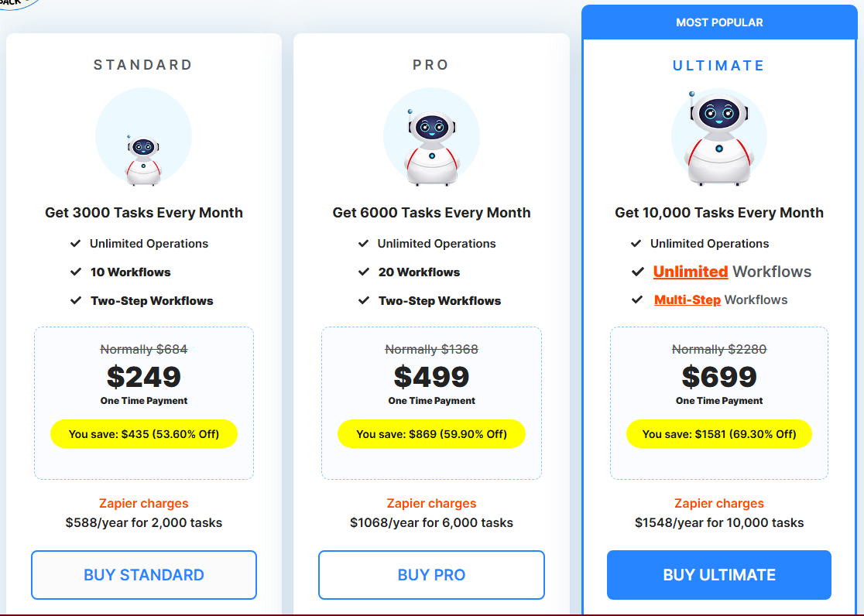Click the yellow You save $435 badge
This screenshot has height=616, width=864.
[x=144, y=434]
